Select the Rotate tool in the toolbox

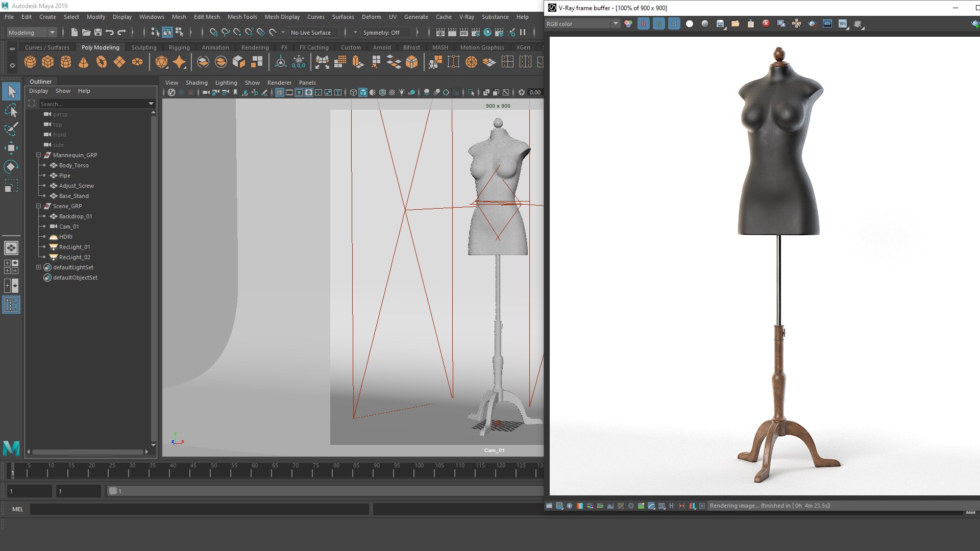pos(11,167)
